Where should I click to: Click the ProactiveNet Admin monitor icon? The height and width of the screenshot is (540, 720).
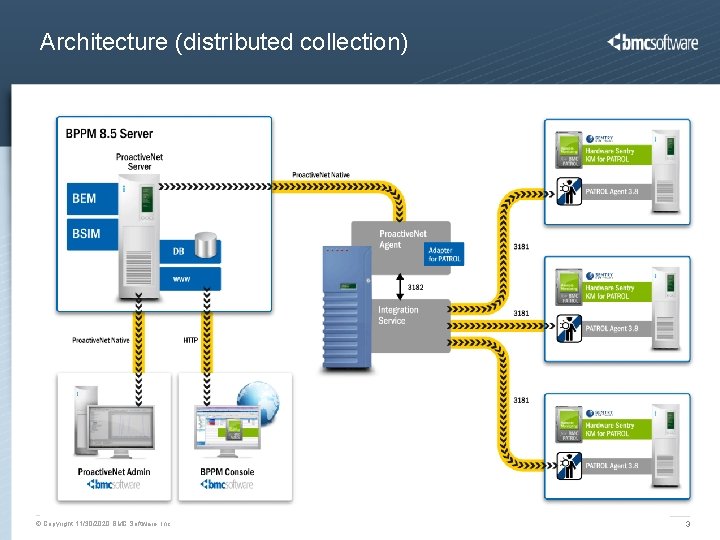coord(121,432)
